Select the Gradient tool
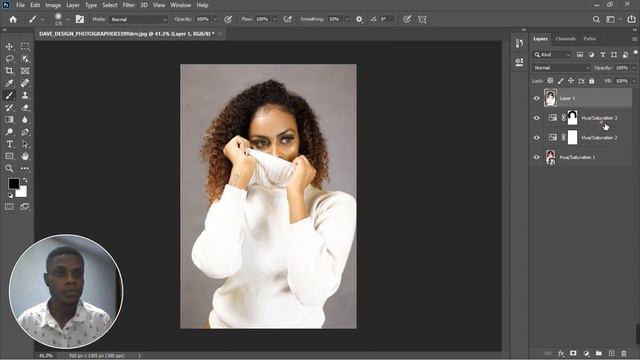The image size is (640, 360). click(x=9, y=120)
